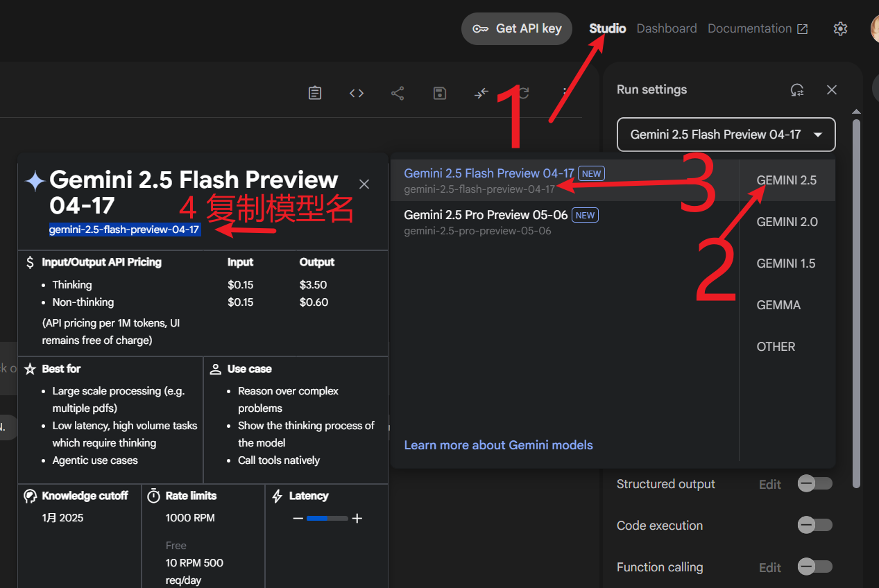This screenshot has height=588, width=879.
Task: Click the Get code angle-brackets icon
Action: 357,93
